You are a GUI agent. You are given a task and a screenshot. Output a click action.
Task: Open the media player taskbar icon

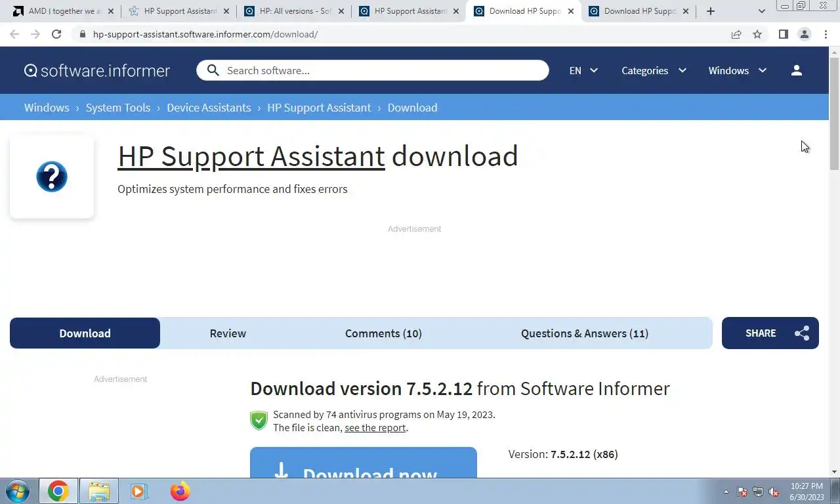[x=138, y=491]
